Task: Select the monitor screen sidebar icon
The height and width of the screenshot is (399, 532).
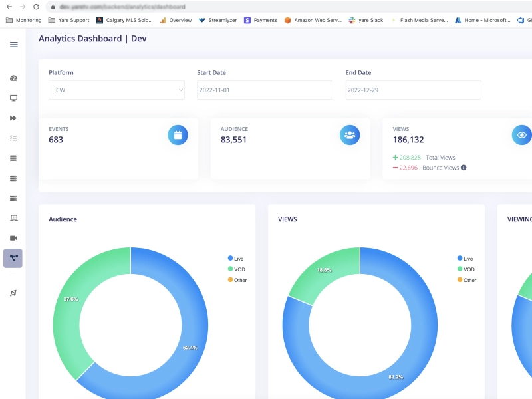Action: [13, 98]
